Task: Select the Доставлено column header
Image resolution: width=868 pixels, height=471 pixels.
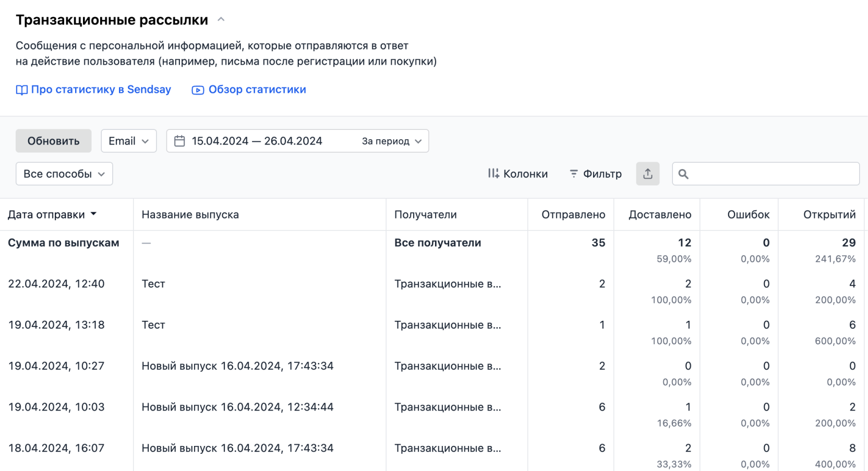Action: [x=660, y=214]
